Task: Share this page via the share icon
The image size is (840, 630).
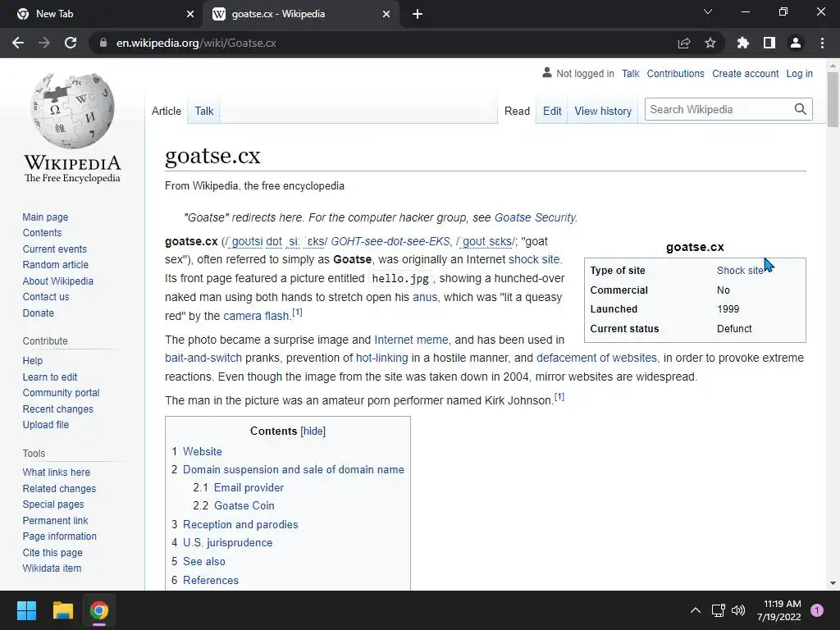Action: 684,43
